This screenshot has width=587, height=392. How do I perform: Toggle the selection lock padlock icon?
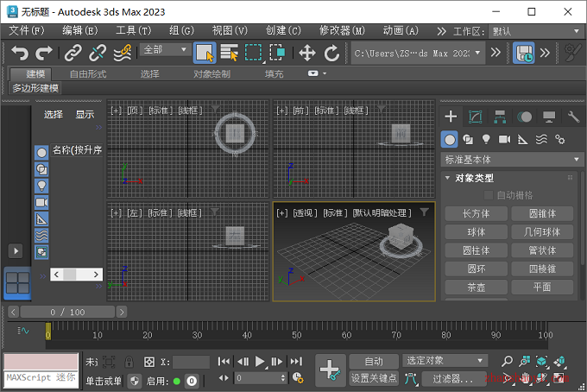(129, 362)
